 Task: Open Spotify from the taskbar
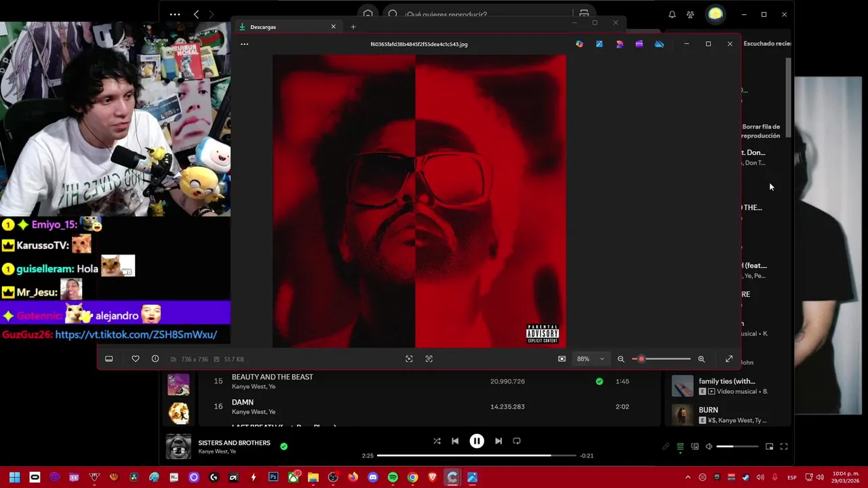point(393,477)
